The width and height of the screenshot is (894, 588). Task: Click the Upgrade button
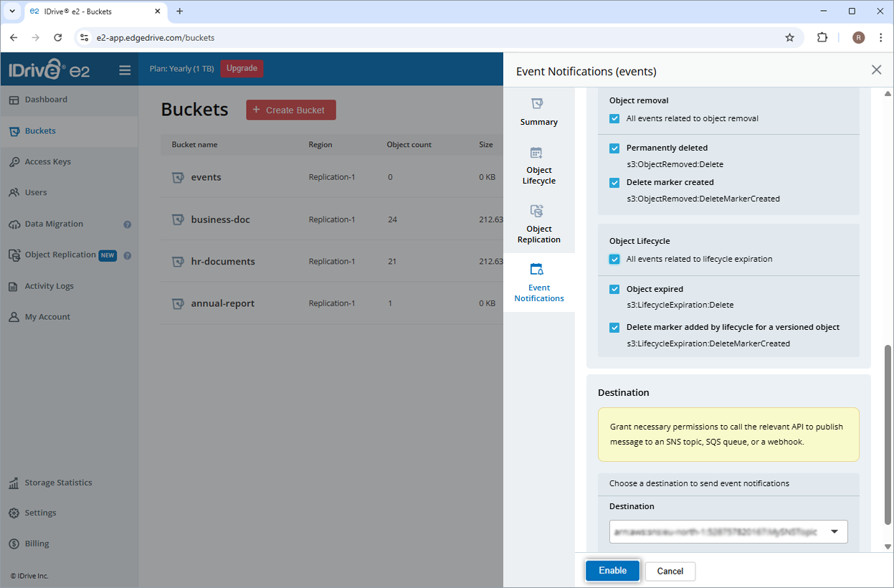(242, 69)
